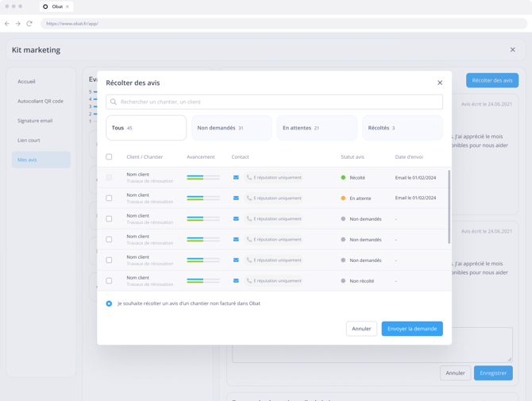Toggle the select-all checkbox in table header

110,157
